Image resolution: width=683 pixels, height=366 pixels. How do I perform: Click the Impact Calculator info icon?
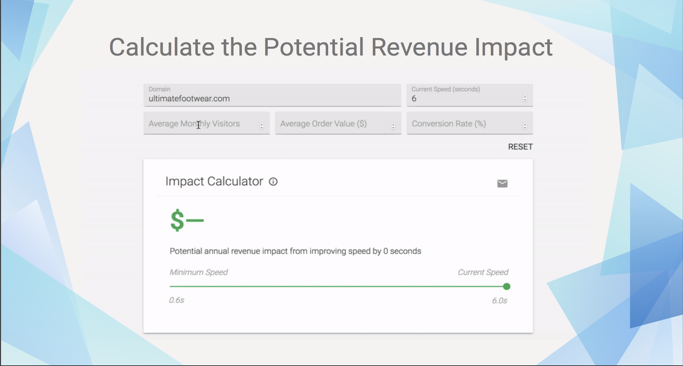[273, 182]
